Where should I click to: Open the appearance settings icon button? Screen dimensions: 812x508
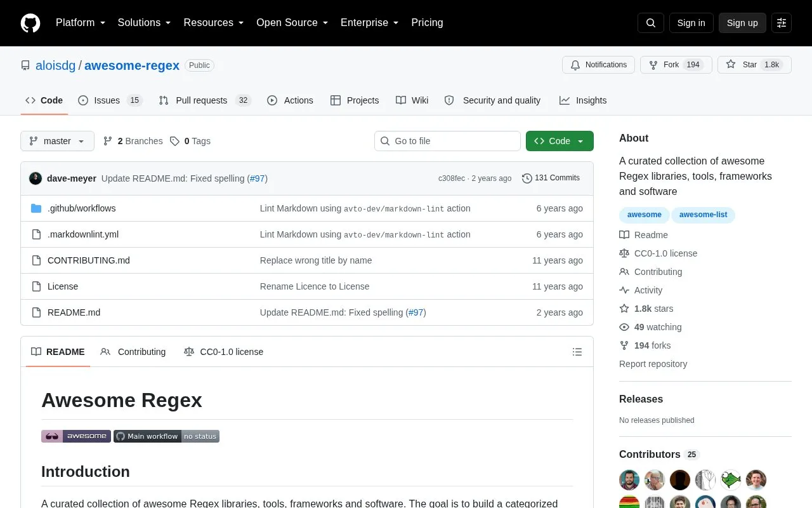coord(782,23)
